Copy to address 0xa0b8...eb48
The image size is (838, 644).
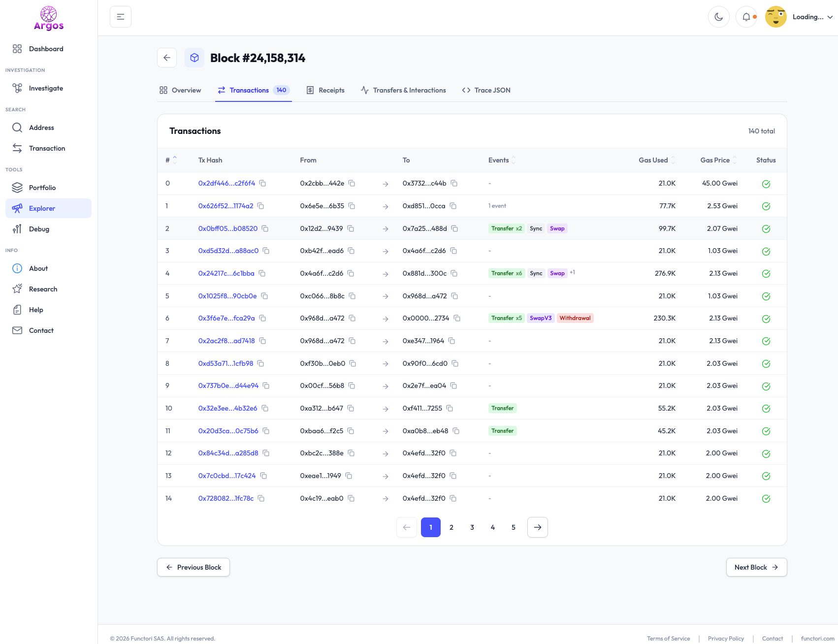[456, 431]
